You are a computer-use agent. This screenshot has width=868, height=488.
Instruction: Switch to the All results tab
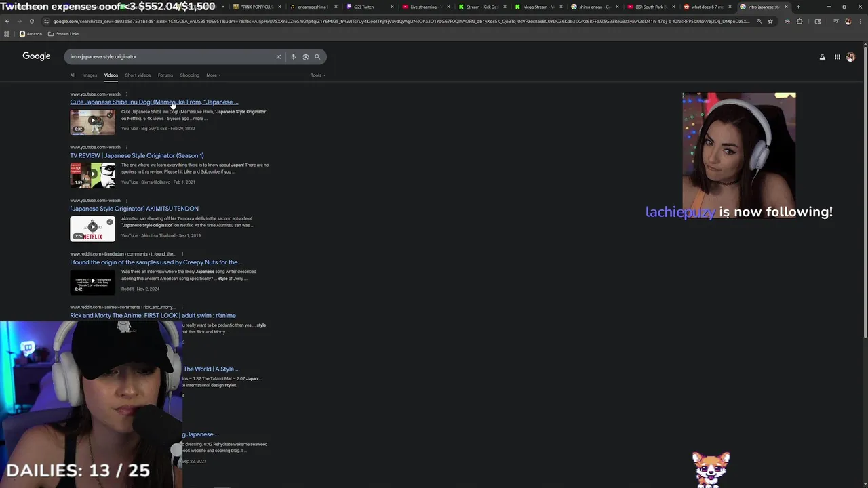(73, 75)
